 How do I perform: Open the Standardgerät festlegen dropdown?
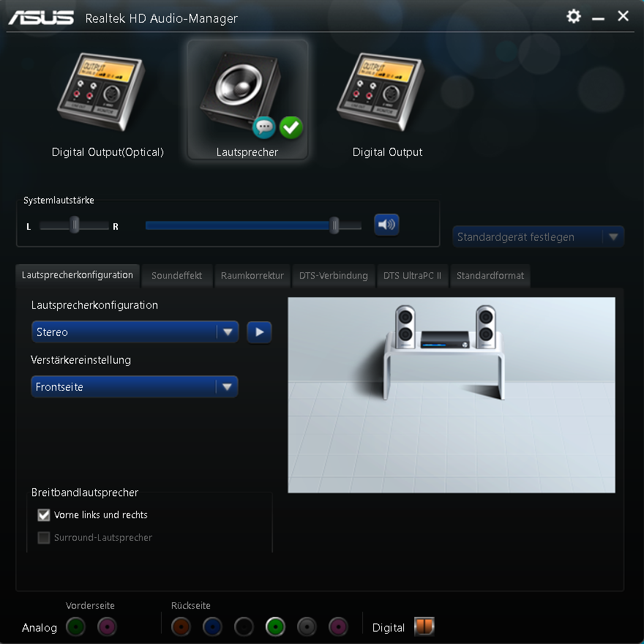(538, 236)
